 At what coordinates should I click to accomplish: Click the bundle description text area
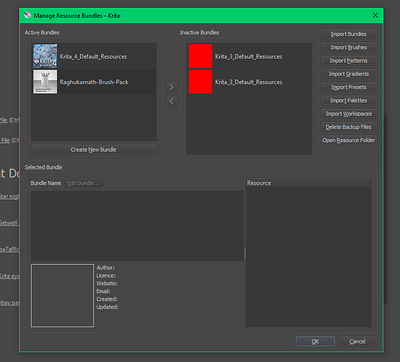(x=137, y=226)
